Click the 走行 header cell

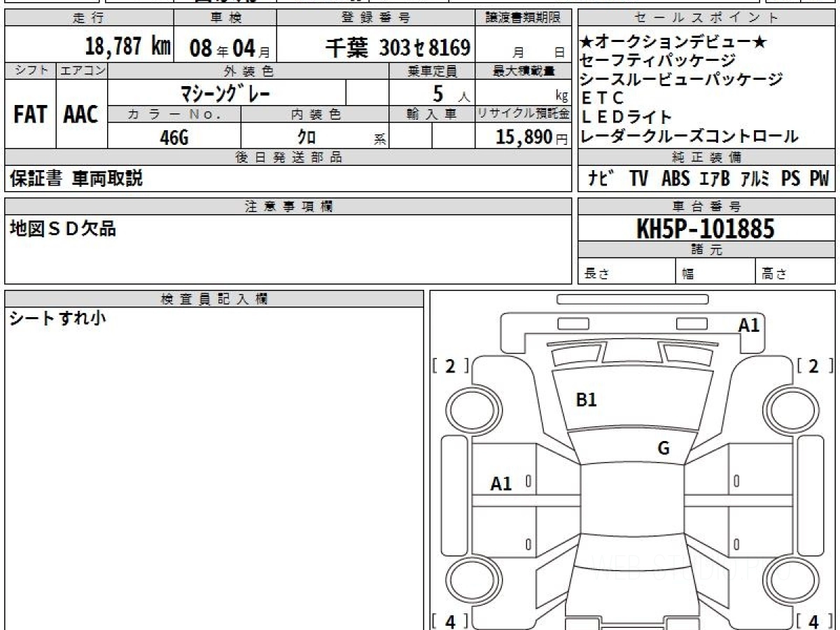pos(88,18)
